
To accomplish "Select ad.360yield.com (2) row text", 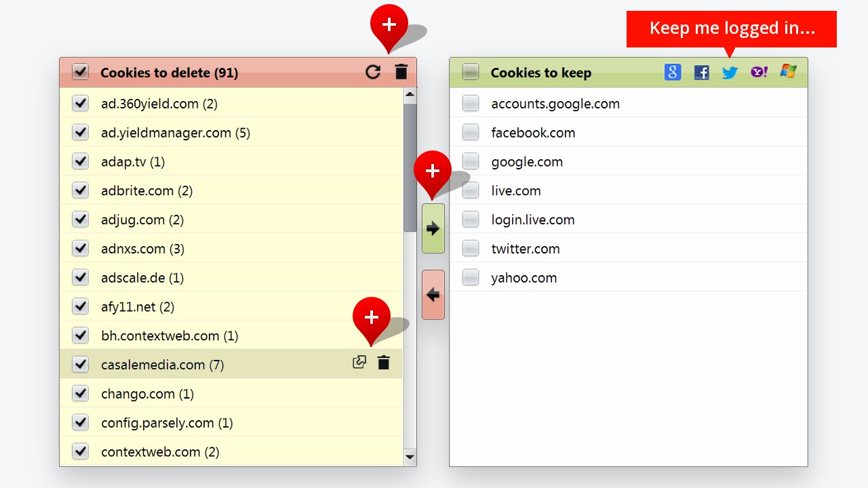I will (159, 104).
